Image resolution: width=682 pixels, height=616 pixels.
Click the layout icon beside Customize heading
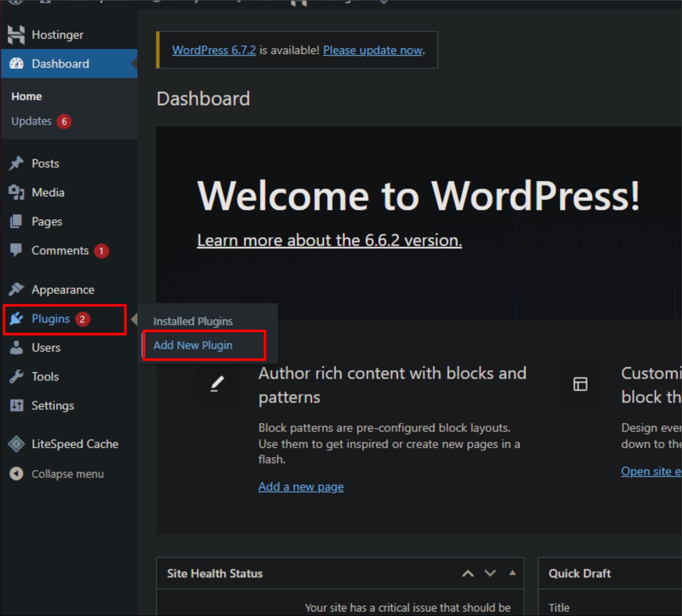coord(580,384)
